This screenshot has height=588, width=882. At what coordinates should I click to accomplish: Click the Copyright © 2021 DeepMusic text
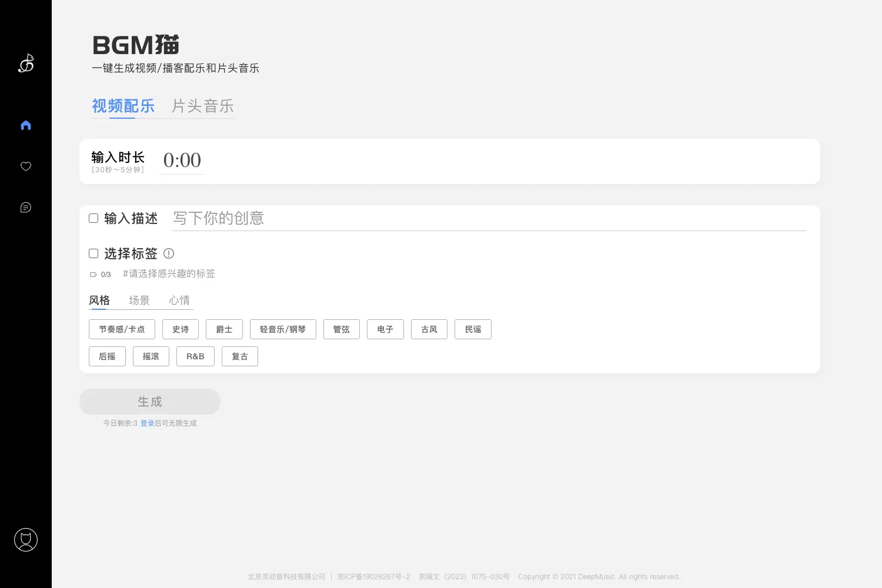coord(599,577)
